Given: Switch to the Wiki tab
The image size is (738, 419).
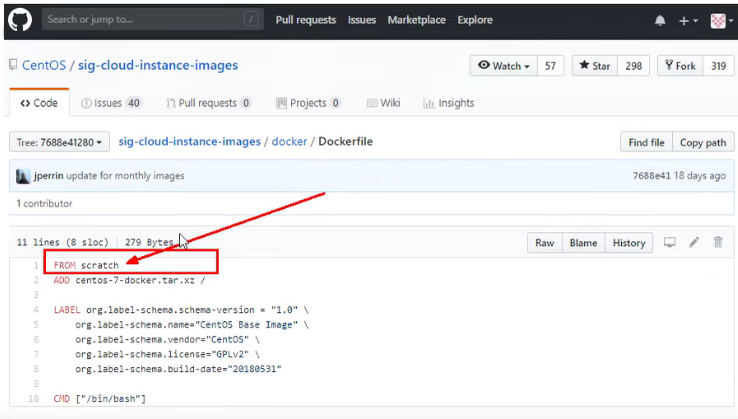Looking at the screenshot, I should tap(384, 103).
